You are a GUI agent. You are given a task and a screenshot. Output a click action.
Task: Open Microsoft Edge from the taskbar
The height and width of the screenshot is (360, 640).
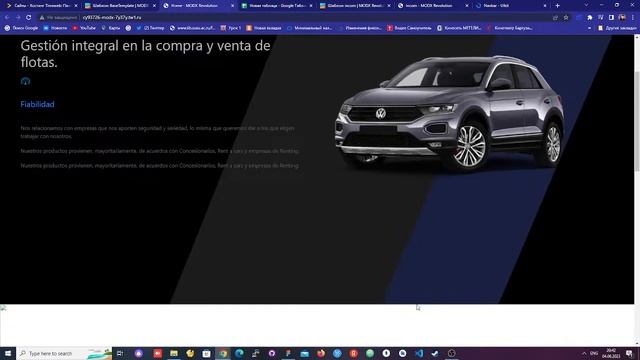(239, 353)
